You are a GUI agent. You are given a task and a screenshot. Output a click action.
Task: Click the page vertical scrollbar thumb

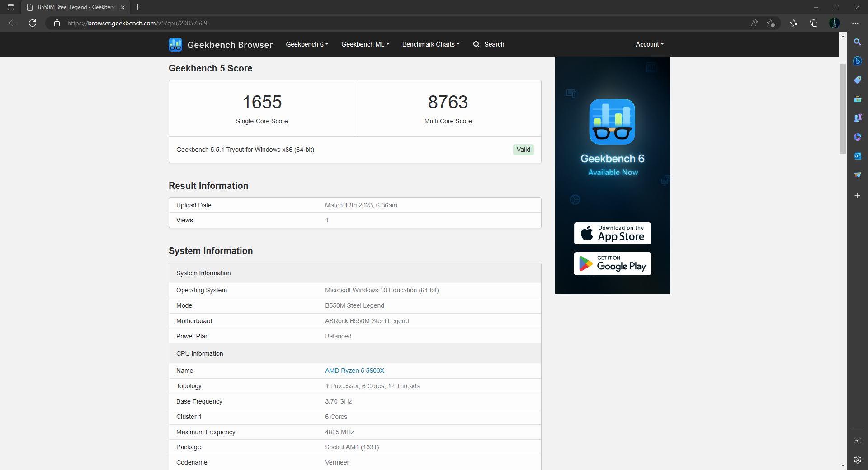(843, 108)
